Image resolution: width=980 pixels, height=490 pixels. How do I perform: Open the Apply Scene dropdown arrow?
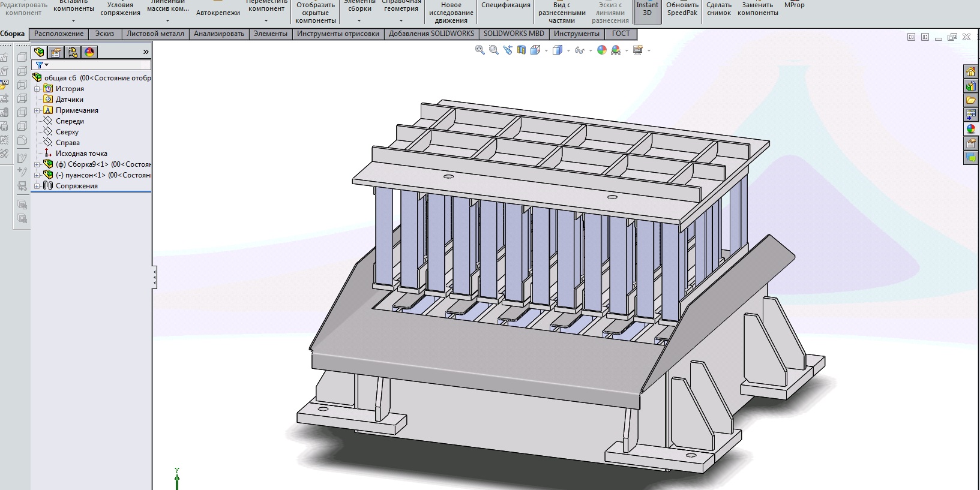(627, 51)
